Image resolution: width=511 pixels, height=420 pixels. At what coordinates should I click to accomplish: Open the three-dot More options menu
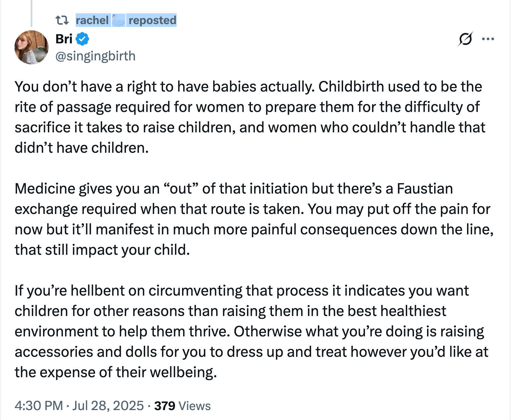pos(488,39)
